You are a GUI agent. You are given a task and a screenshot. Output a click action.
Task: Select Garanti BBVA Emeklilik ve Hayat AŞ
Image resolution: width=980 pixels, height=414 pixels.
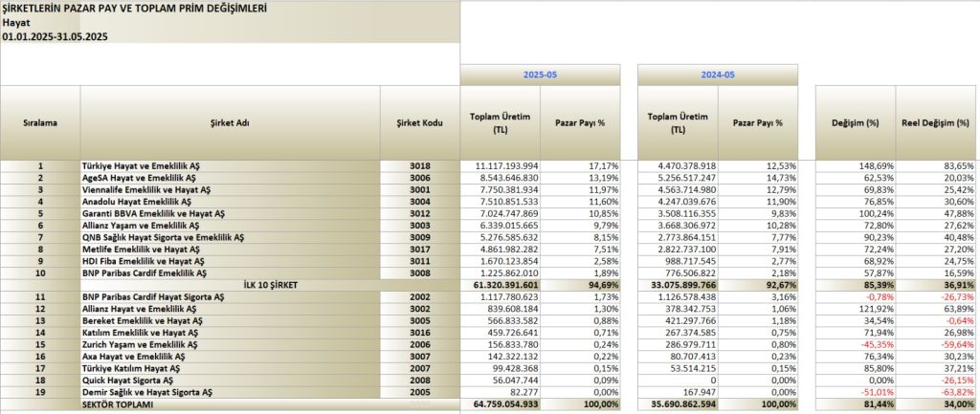click(x=230, y=213)
